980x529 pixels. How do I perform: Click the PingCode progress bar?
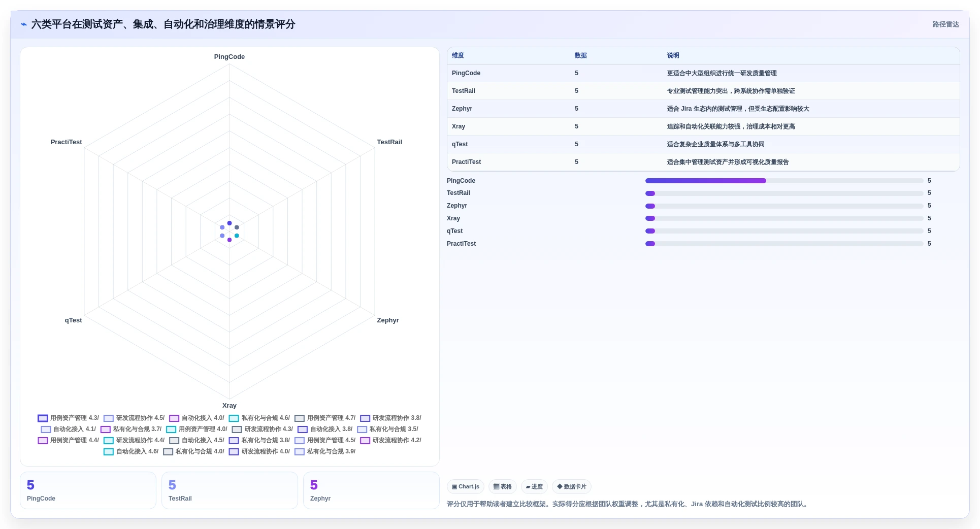click(784, 181)
